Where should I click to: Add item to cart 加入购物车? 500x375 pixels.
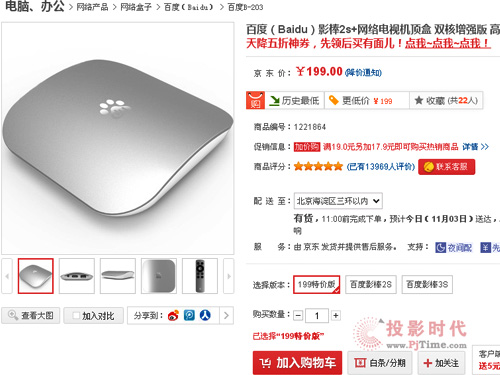click(x=297, y=363)
